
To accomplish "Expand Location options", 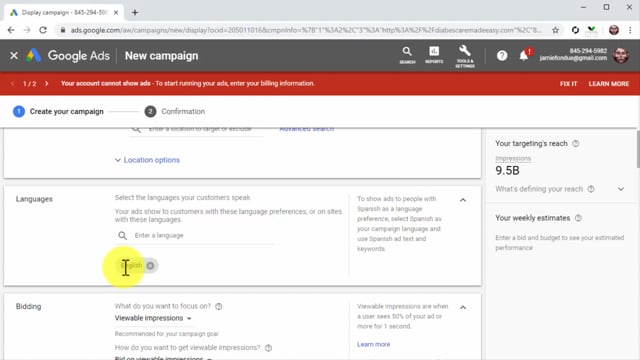I will (x=147, y=160).
